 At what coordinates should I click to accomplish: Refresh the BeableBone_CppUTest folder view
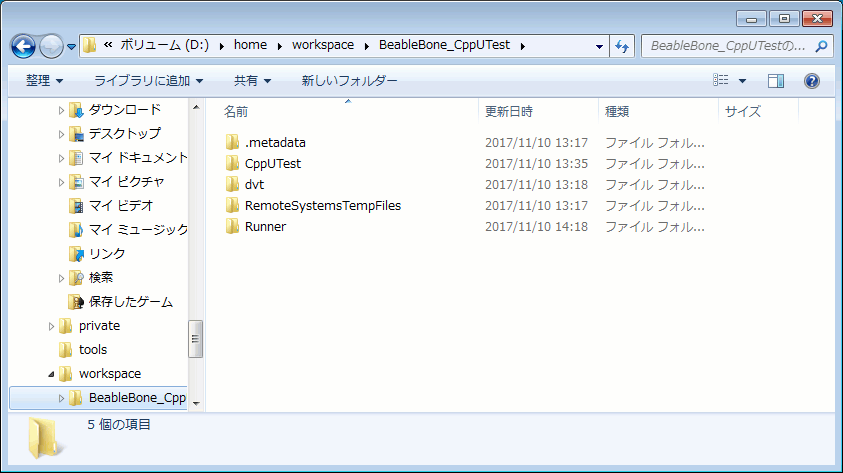pos(622,47)
